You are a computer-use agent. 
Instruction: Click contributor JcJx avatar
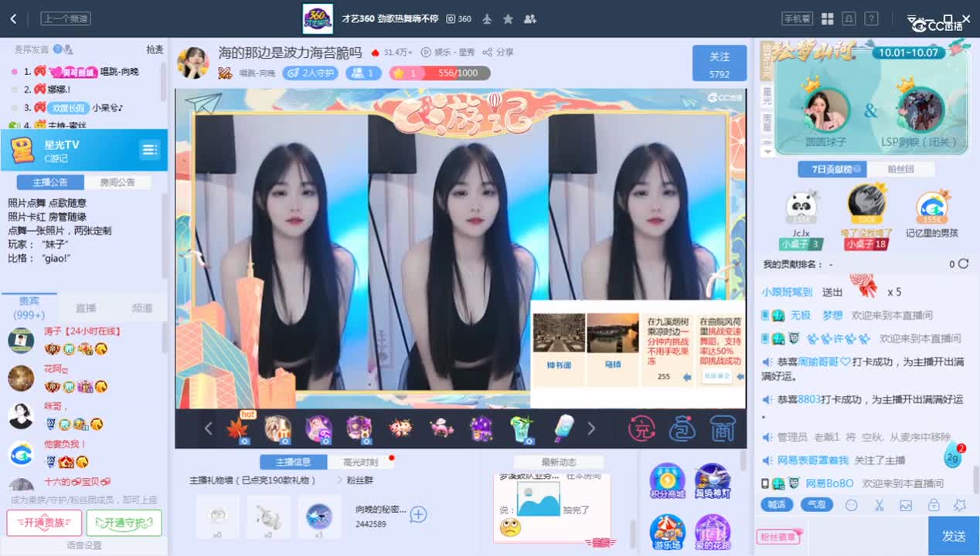(x=801, y=207)
